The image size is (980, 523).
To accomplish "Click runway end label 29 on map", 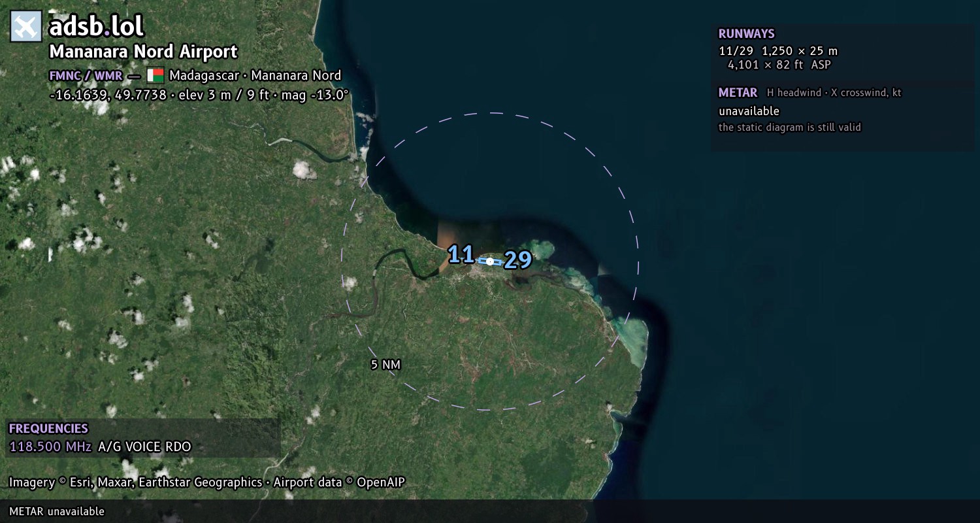I will coord(518,260).
